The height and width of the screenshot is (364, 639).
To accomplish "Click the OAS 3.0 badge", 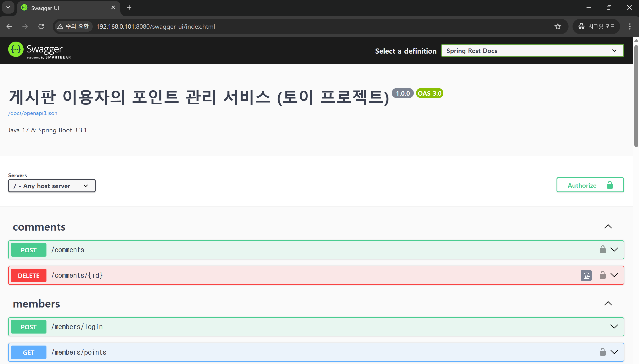I will coord(430,93).
